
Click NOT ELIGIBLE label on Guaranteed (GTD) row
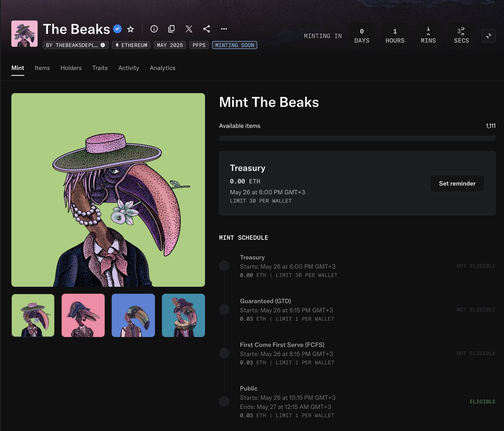pos(476,310)
